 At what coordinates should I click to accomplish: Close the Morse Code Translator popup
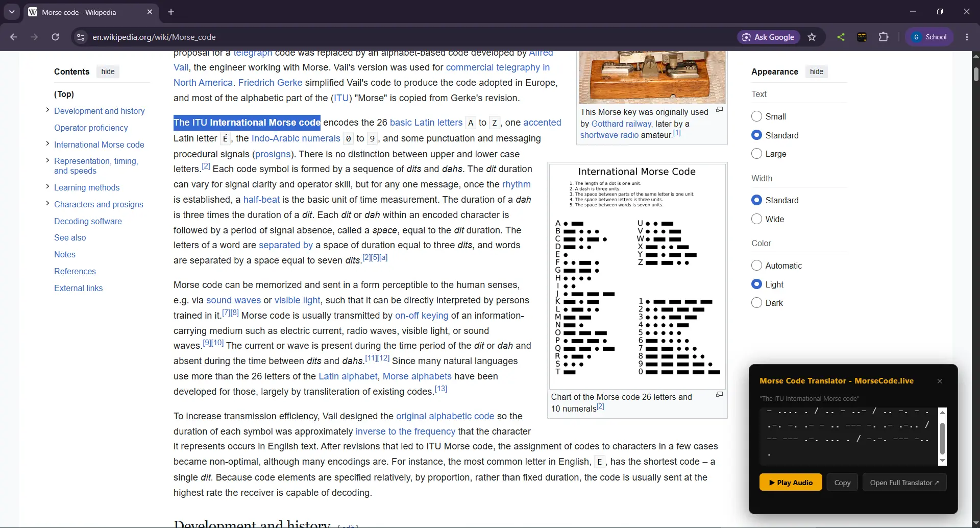(940, 381)
